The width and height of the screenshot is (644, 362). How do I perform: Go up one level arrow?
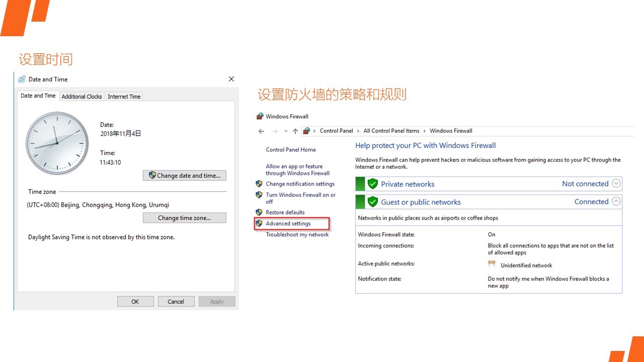(x=295, y=131)
